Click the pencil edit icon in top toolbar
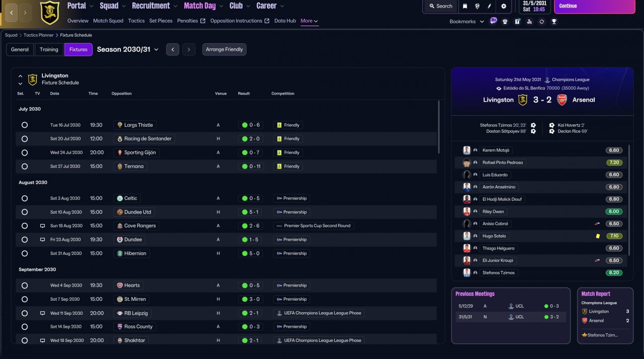The image size is (644, 359). point(490,6)
